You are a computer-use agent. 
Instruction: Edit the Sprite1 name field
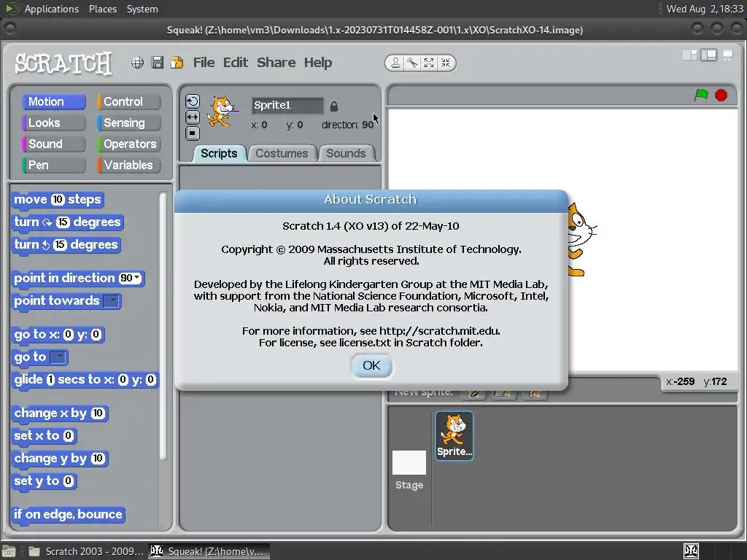pyautogui.click(x=287, y=105)
